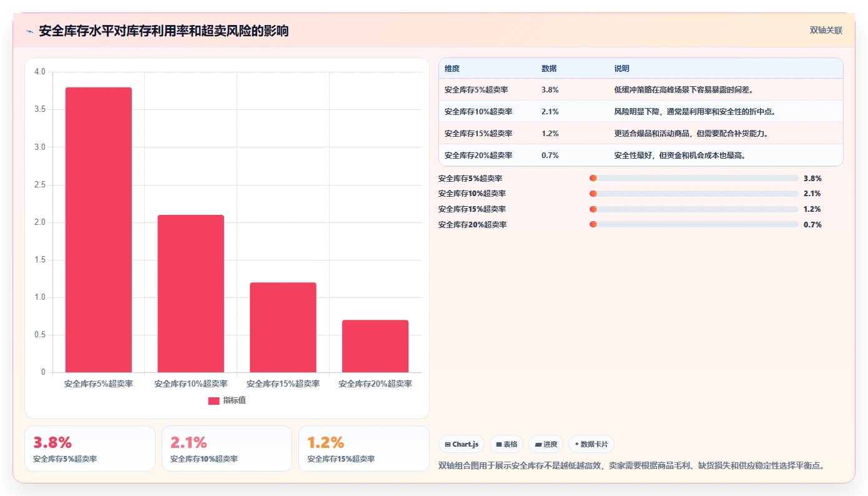Click the lightning icon beside the title

29,31
